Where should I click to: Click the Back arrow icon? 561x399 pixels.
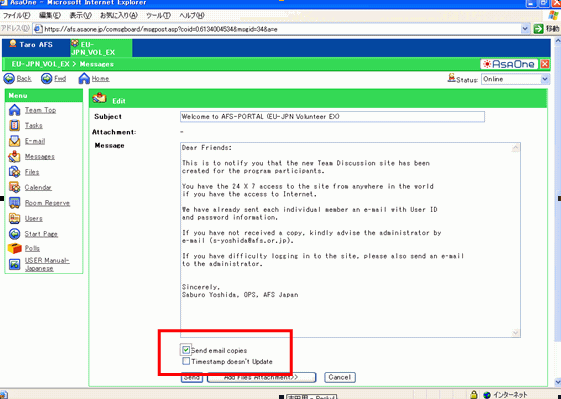click(x=9, y=78)
